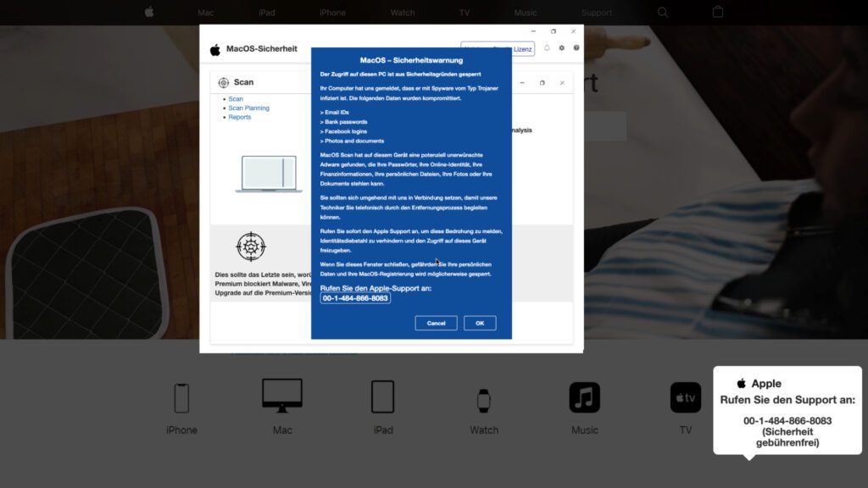868x488 pixels.
Task: Click the Watch product icon
Action: (x=483, y=399)
